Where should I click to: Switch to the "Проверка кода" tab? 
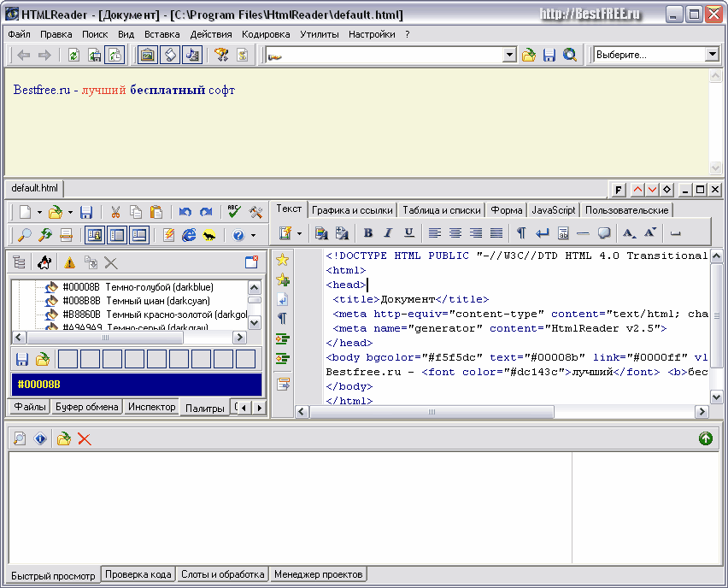click(x=138, y=574)
